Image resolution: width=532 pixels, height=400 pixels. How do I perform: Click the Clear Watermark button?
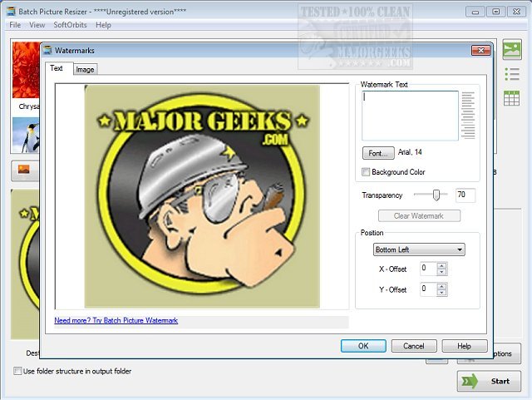pos(419,216)
